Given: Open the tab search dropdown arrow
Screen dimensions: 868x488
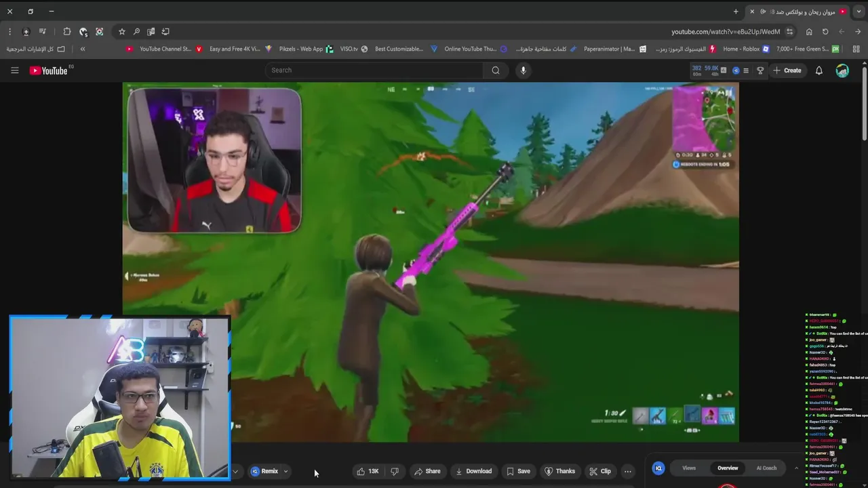Looking at the screenshot, I should [859, 12].
